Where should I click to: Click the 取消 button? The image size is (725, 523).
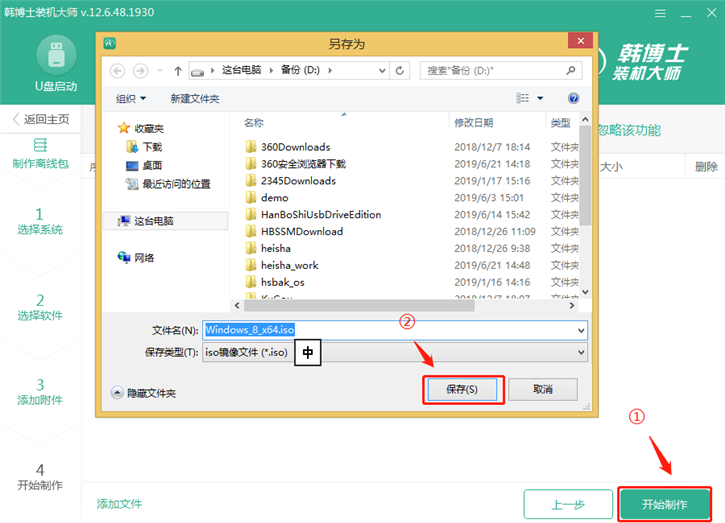[543, 388]
